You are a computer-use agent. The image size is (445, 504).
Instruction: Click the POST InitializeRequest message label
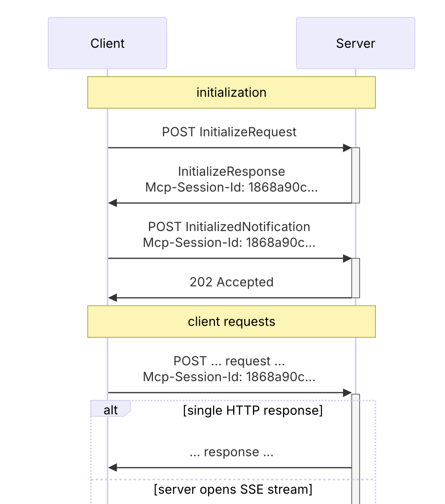[229, 132]
